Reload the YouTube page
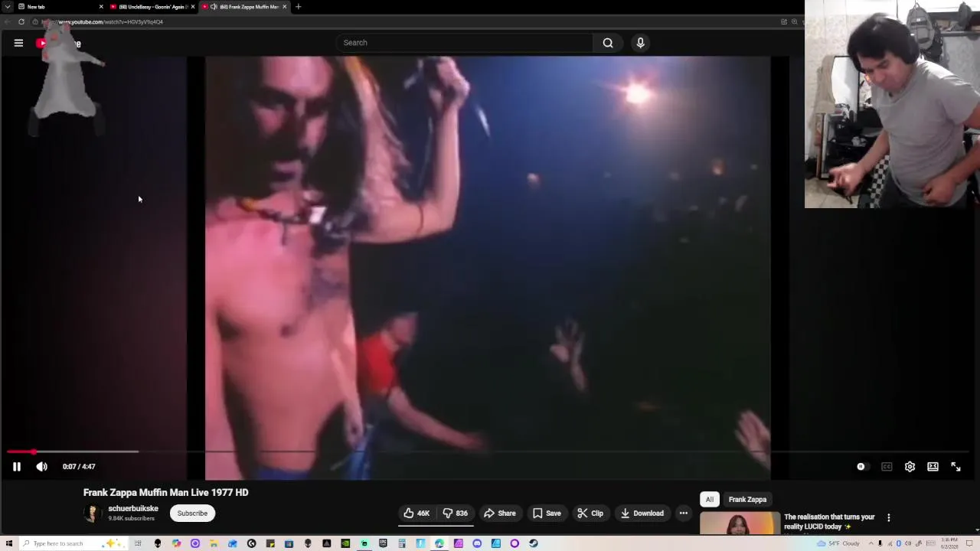 click(x=21, y=22)
